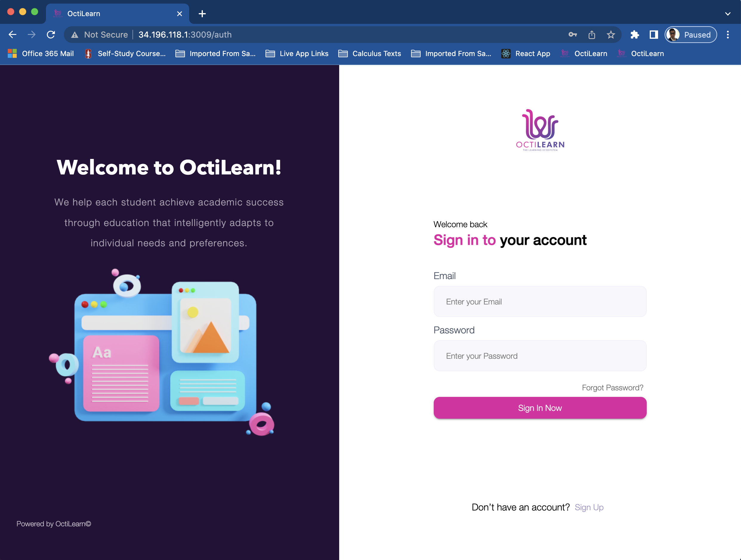This screenshot has width=741, height=560.
Task: Open a new tab with the plus button
Action: (202, 14)
